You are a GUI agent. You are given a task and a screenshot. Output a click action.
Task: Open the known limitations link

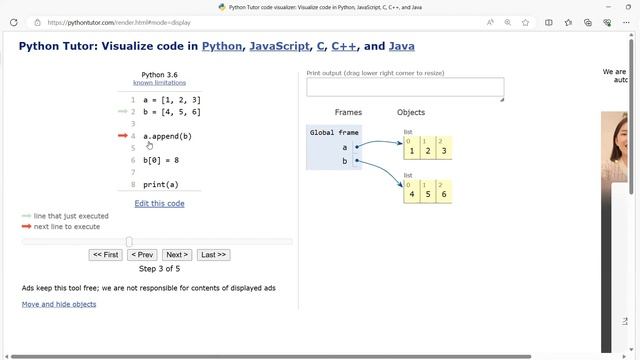click(x=159, y=82)
